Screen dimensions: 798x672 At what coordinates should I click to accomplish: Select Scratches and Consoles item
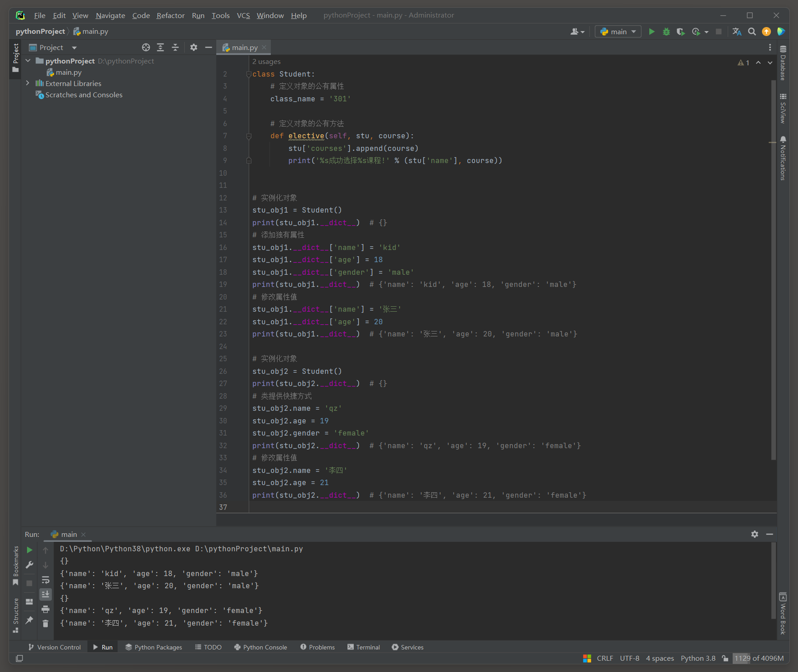[79, 95]
